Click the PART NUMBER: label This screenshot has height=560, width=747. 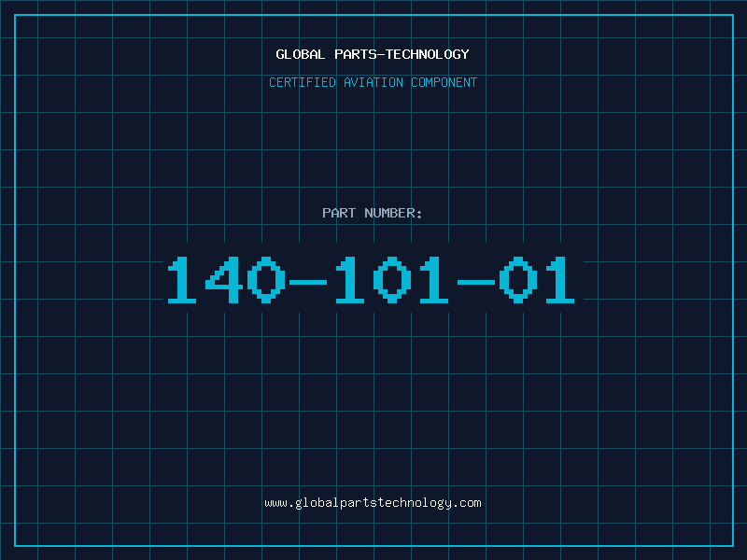click(373, 213)
